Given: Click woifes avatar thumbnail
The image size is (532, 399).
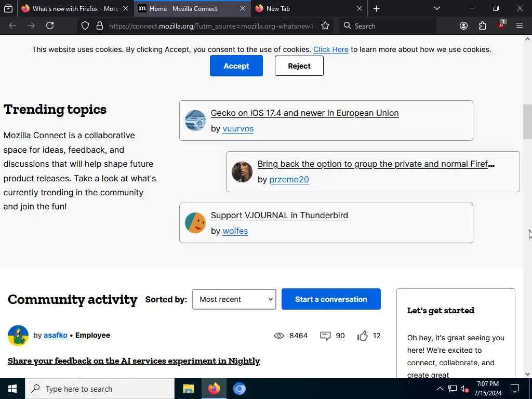Looking at the screenshot, I should (x=195, y=223).
